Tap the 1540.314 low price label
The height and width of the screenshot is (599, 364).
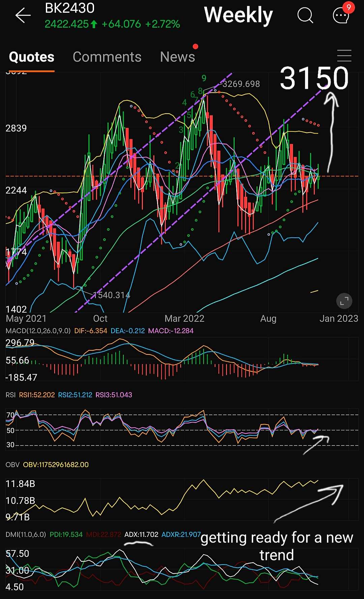coord(112,295)
